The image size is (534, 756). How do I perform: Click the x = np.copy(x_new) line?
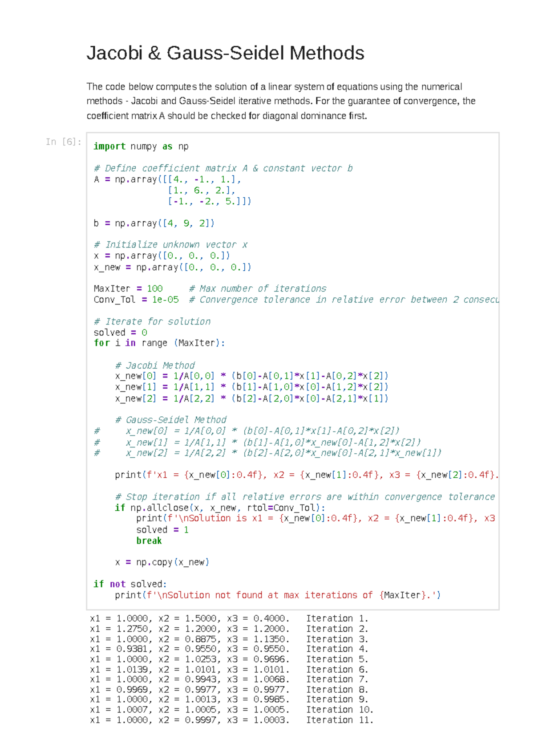(162, 562)
